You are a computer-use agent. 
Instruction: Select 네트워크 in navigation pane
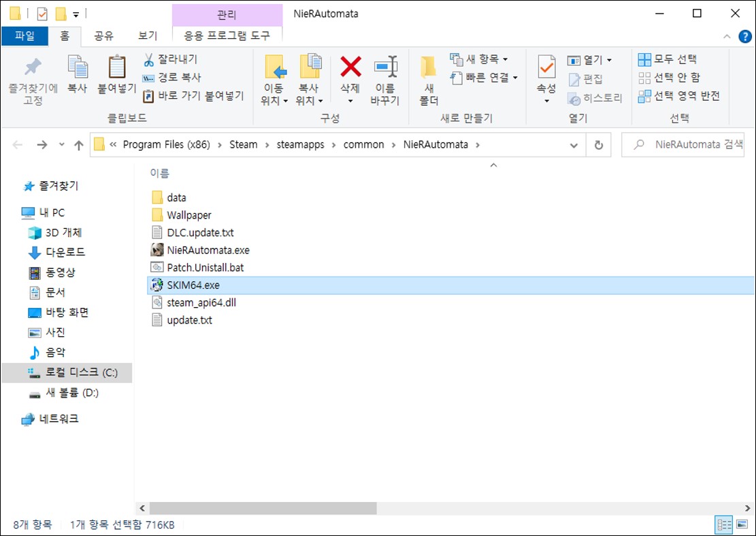click(x=50, y=419)
